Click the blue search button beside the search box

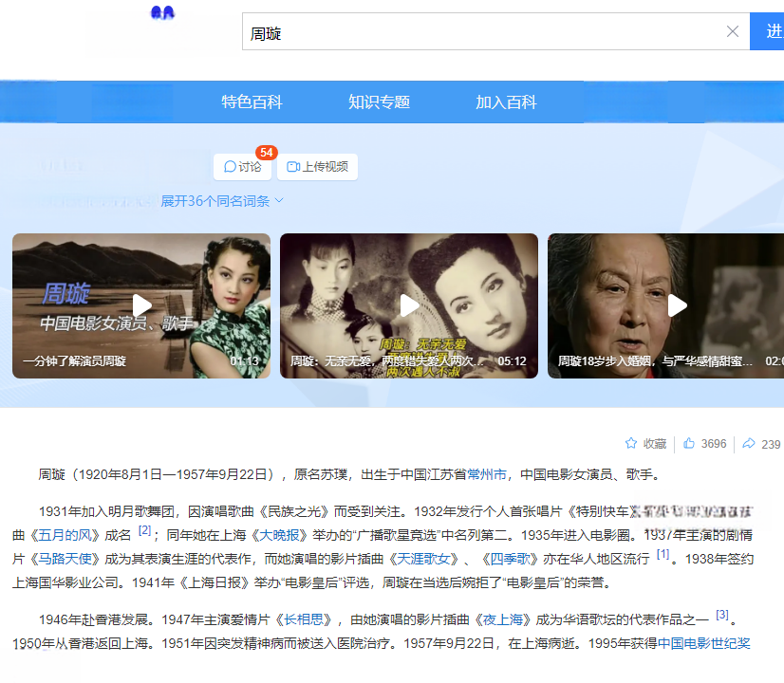(x=767, y=31)
